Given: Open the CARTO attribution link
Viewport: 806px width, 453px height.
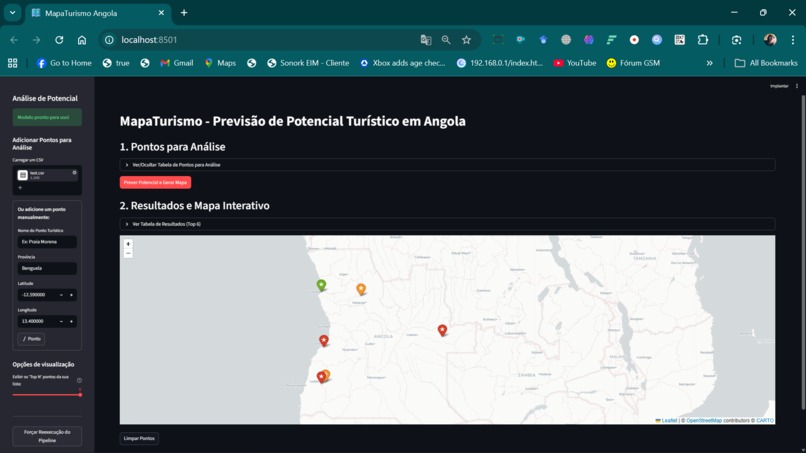Looking at the screenshot, I should pyautogui.click(x=765, y=421).
